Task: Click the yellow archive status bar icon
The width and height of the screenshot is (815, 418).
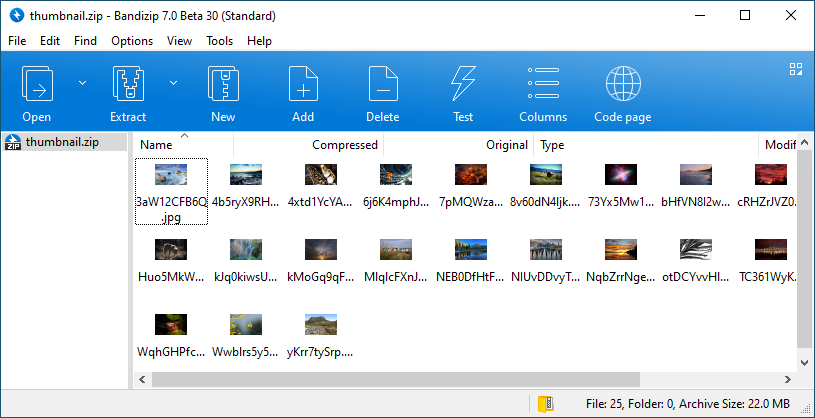Action: pyautogui.click(x=545, y=404)
